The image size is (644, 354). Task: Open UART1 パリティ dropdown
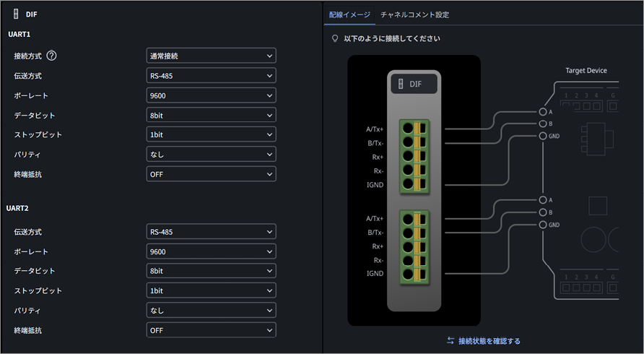pos(211,154)
